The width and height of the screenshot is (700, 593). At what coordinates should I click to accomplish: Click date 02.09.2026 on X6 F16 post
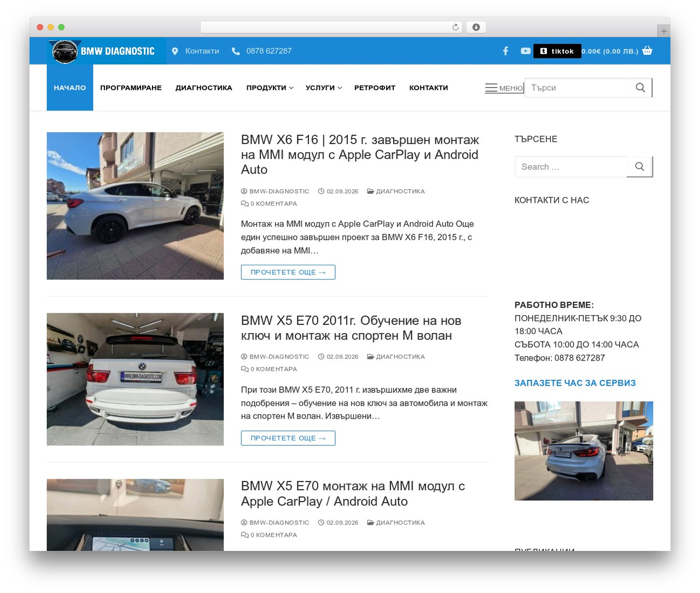pos(342,191)
